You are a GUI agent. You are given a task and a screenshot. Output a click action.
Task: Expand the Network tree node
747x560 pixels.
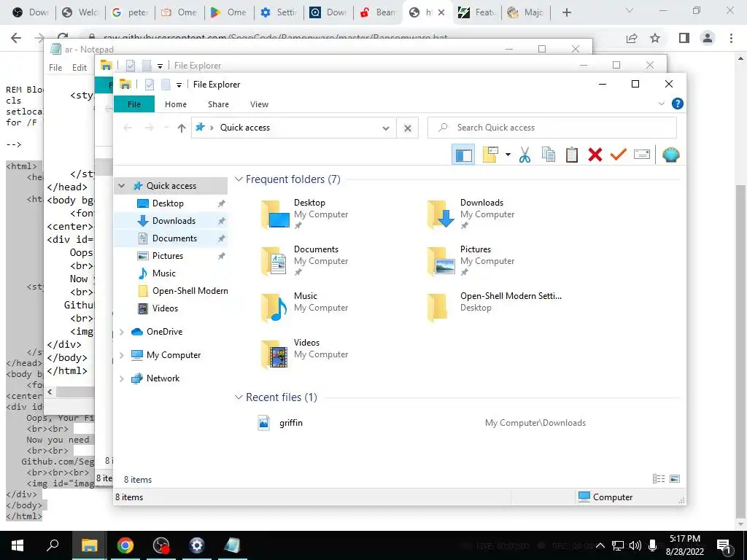[122, 378]
